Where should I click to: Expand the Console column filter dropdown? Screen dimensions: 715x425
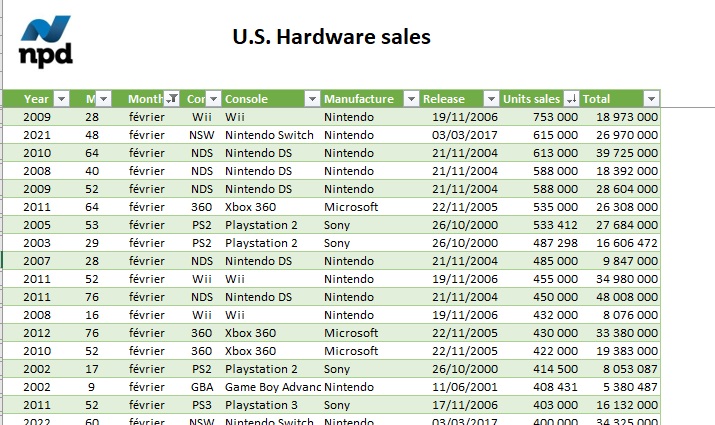pos(312,98)
